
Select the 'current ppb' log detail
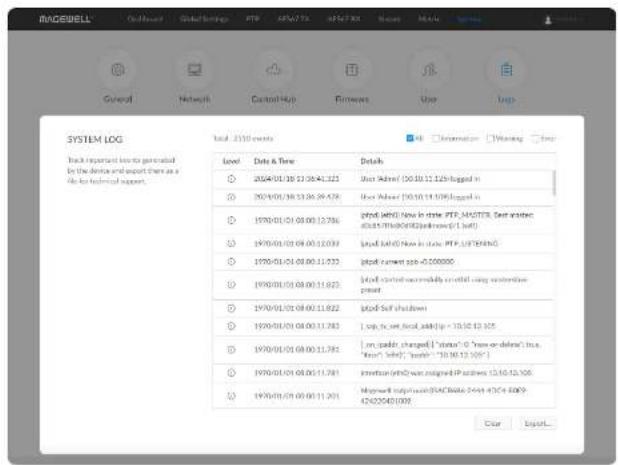[x=407, y=262]
